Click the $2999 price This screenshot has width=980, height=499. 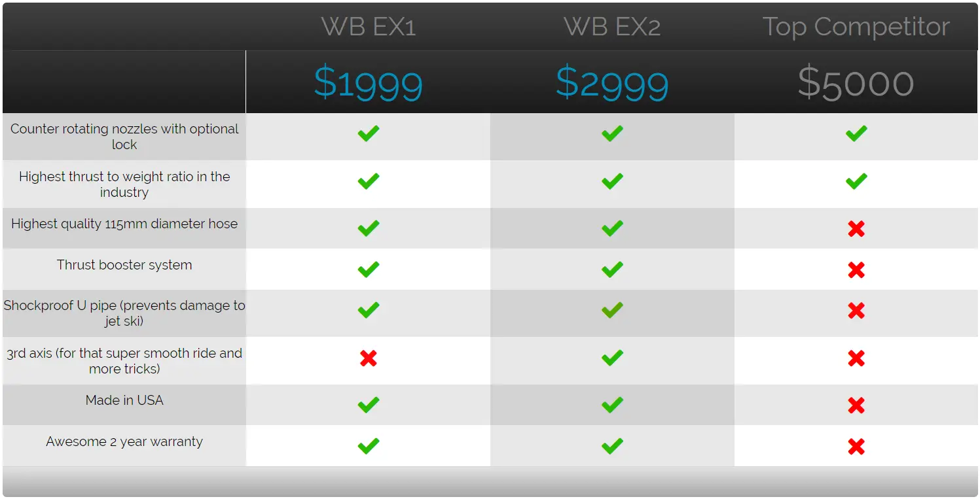pos(612,83)
